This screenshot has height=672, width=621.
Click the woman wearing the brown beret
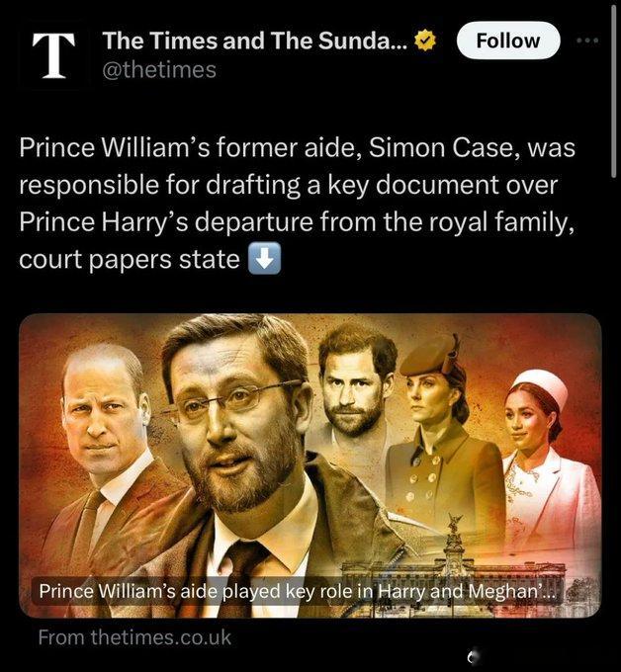tap(442, 429)
